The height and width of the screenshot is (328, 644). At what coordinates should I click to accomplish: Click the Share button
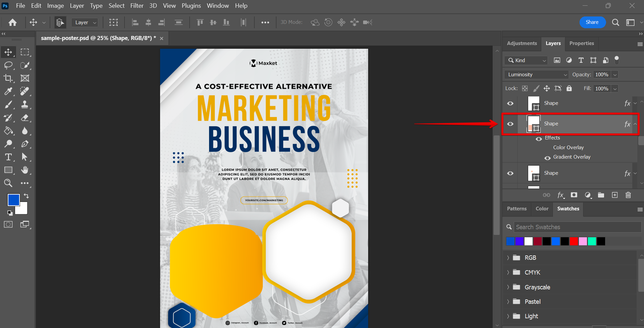(592, 22)
